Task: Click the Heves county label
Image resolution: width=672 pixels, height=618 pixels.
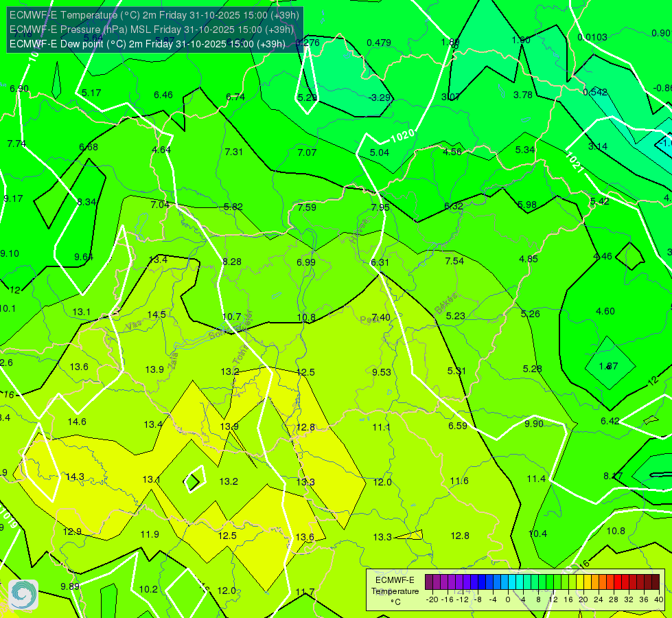Action: point(359,231)
